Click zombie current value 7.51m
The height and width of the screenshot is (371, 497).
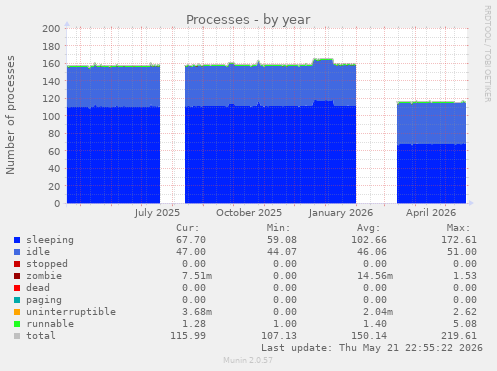click(197, 276)
